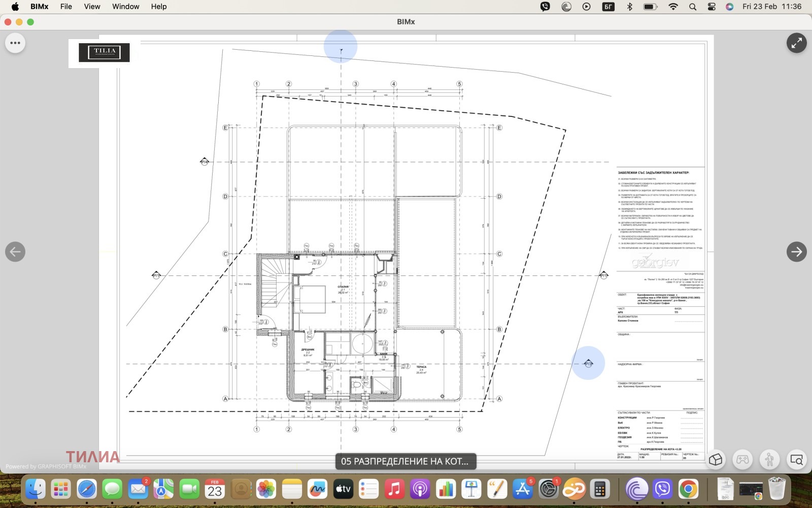Open the three-dots options menu
Image resolution: width=812 pixels, height=508 pixels.
tap(15, 43)
